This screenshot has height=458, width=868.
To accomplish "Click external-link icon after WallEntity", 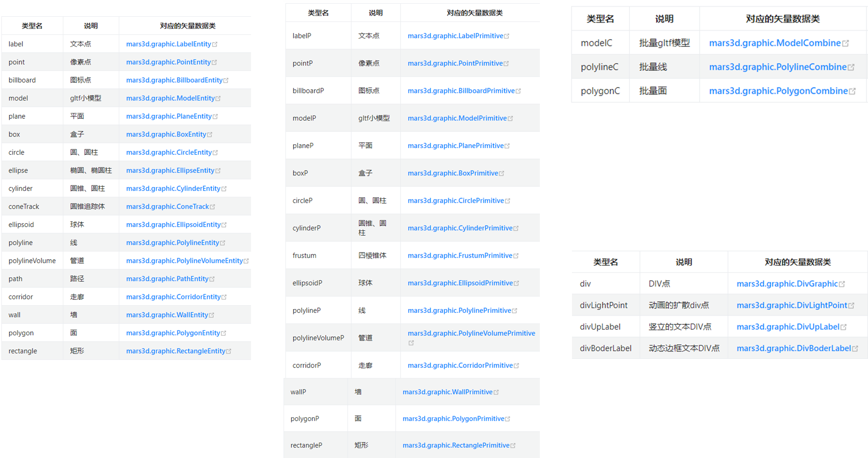I will 211,315.
